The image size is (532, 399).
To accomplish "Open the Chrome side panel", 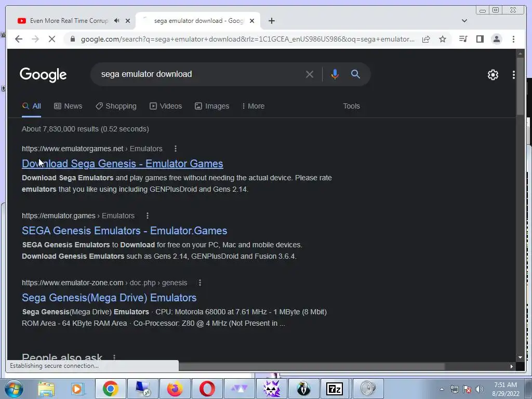I will 480,39.
